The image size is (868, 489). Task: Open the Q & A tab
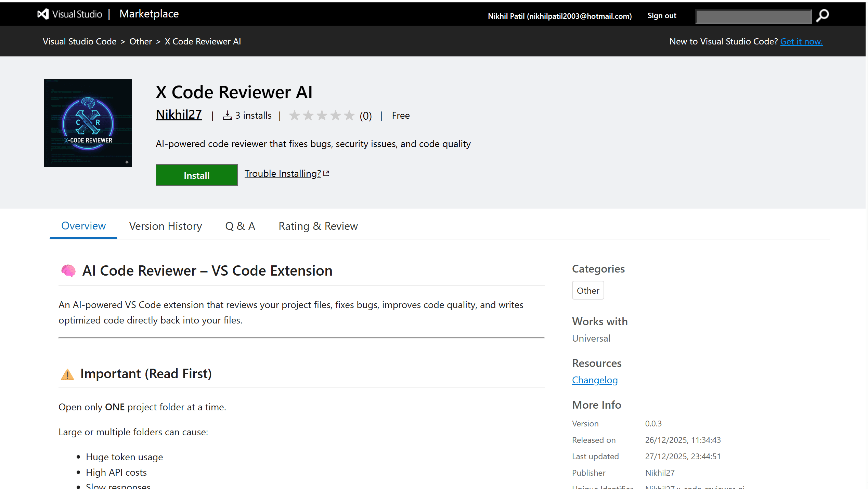[240, 226]
